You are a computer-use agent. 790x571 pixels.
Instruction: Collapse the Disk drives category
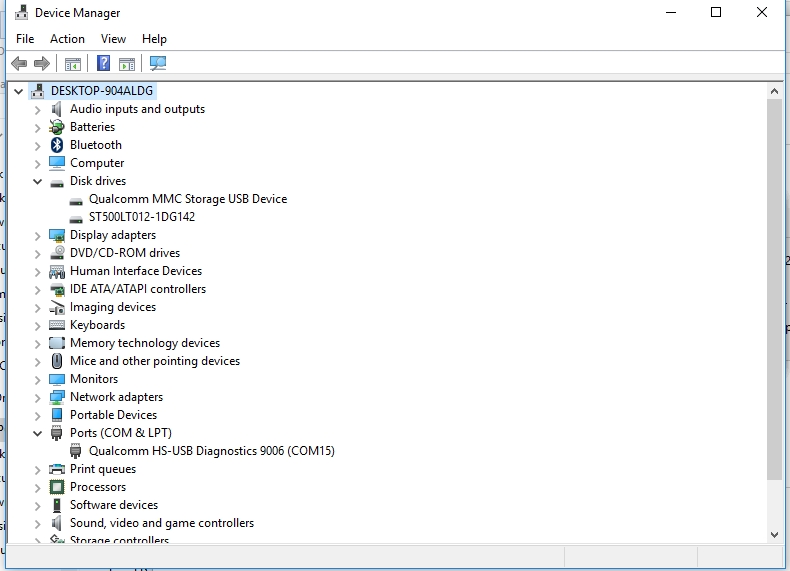point(37,181)
